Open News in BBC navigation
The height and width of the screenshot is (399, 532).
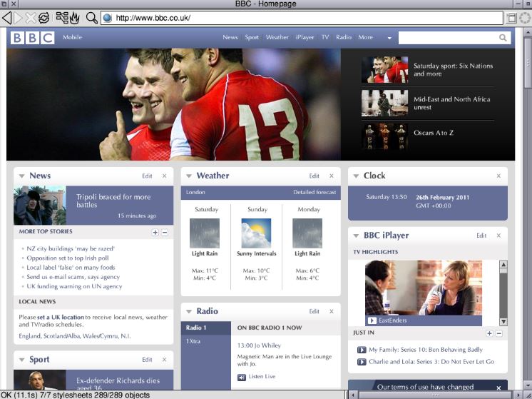click(230, 37)
